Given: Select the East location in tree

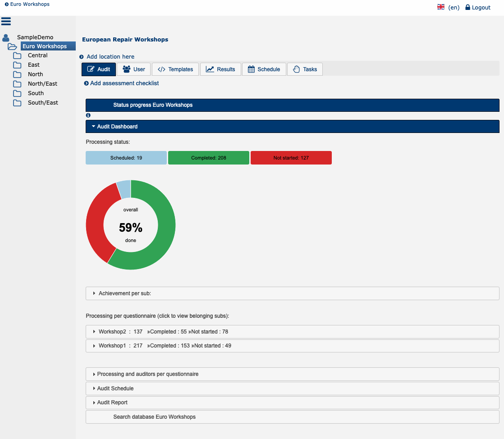Looking at the screenshot, I should click(34, 65).
